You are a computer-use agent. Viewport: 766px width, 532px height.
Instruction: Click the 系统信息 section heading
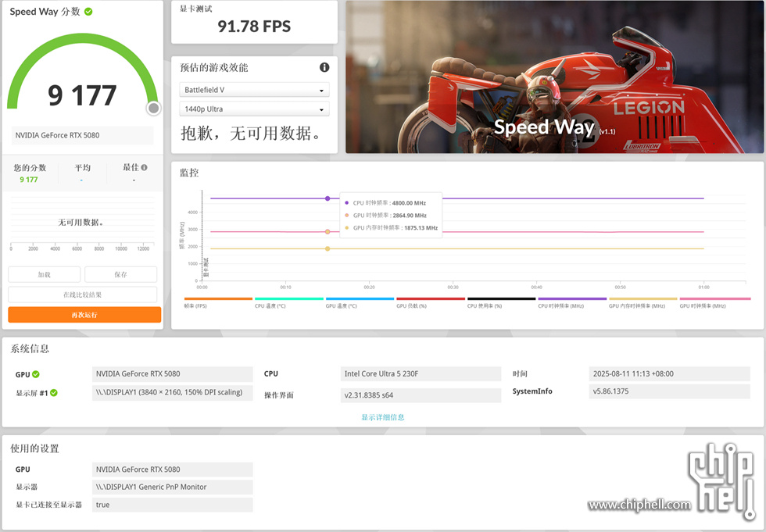point(30,349)
